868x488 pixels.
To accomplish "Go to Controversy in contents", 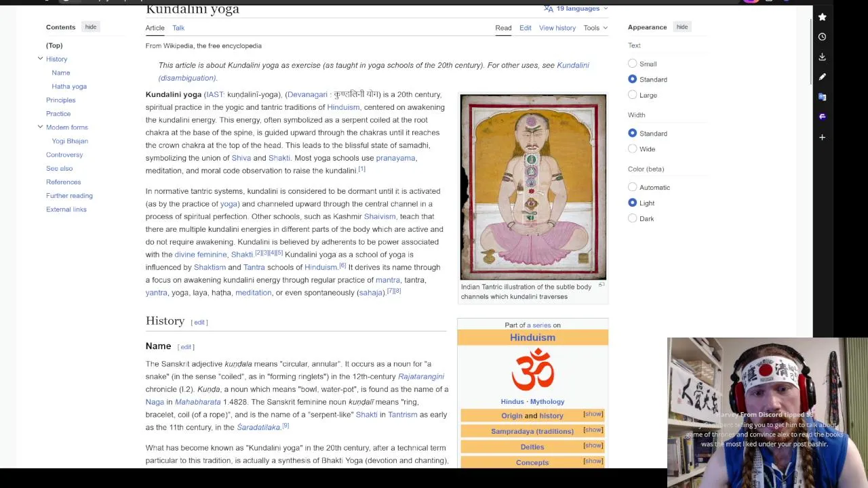I will click(64, 155).
